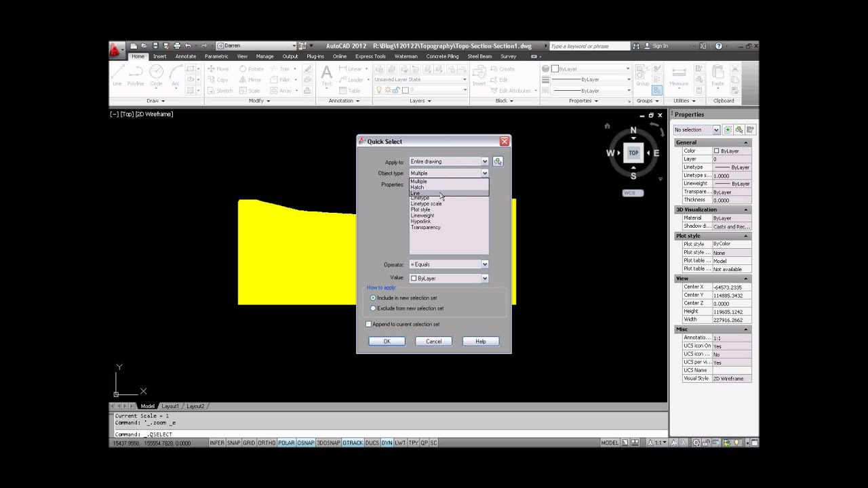The image size is (868, 488).
Task: Click the TOP face of ViewCube
Action: click(x=633, y=153)
